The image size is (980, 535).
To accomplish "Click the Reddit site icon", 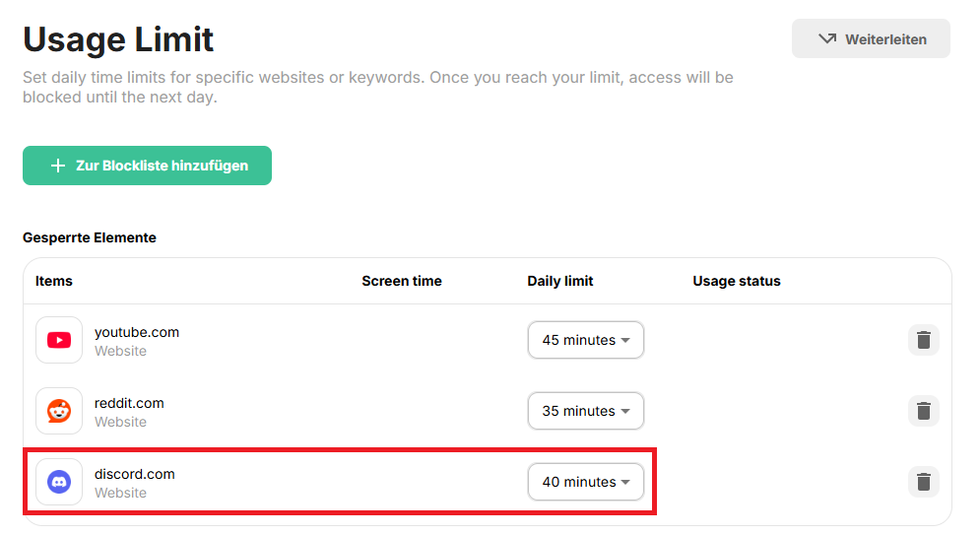I will pos(59,411).
